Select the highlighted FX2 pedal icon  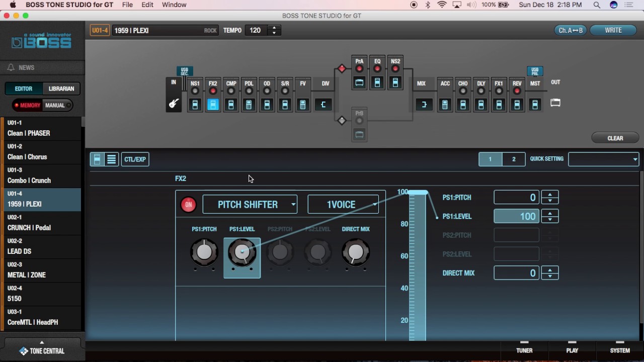tap(213, 105)
